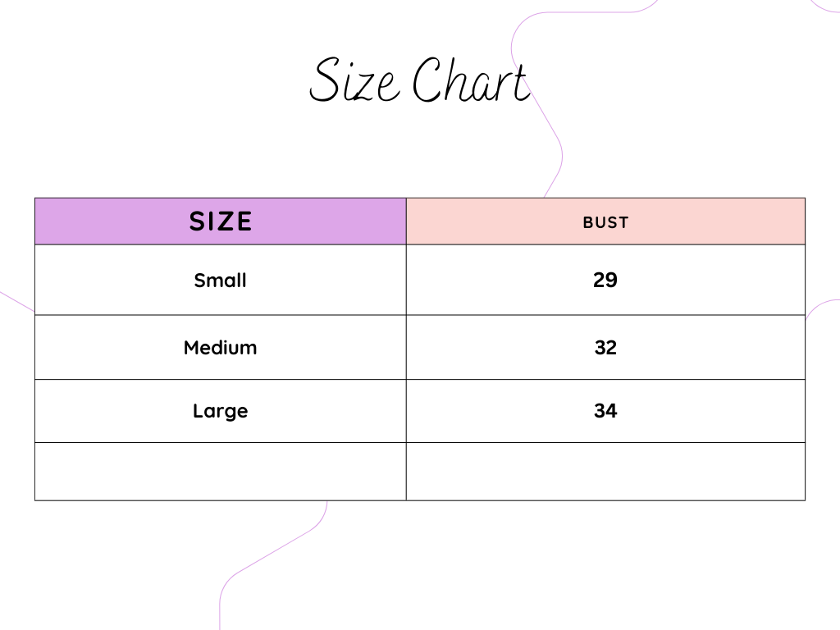Click the bust value 34
The height and width of the screenshot is (630, 840).
tap(605, 411)
